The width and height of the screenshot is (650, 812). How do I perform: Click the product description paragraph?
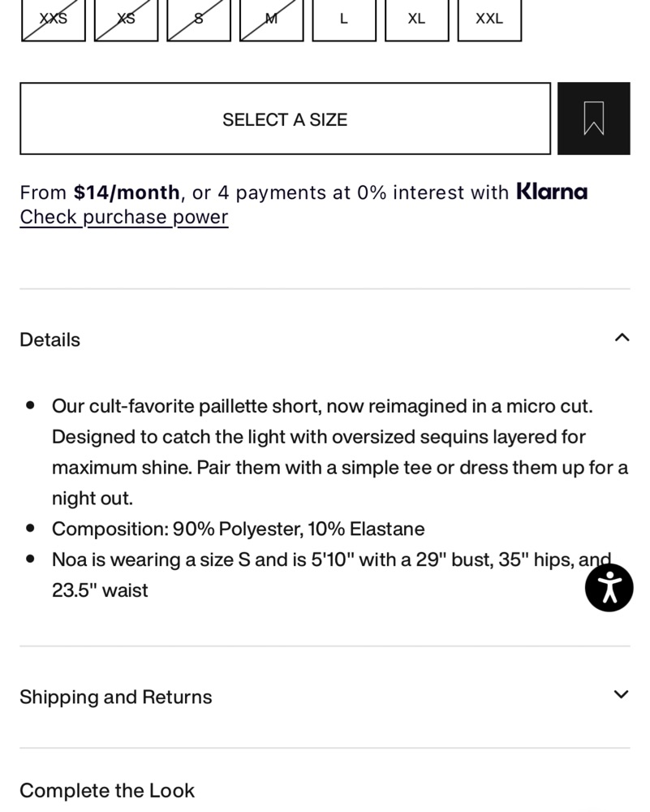tap(340, 452)
